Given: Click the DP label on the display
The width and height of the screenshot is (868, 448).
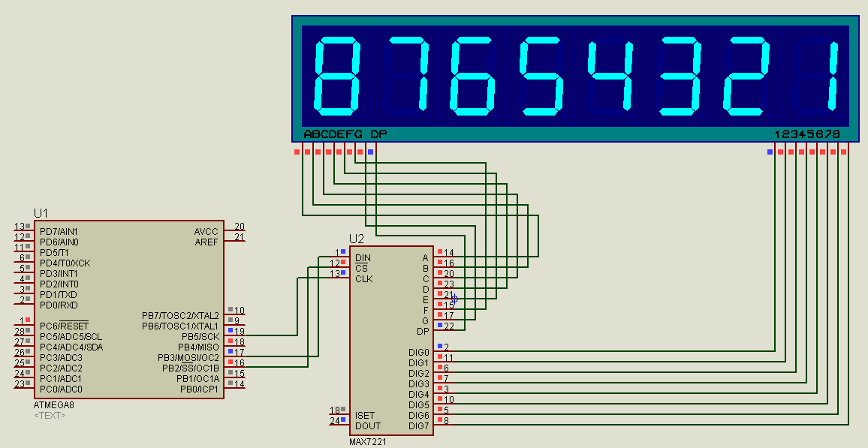Looking at the screenshot, I should click(378, 134).
